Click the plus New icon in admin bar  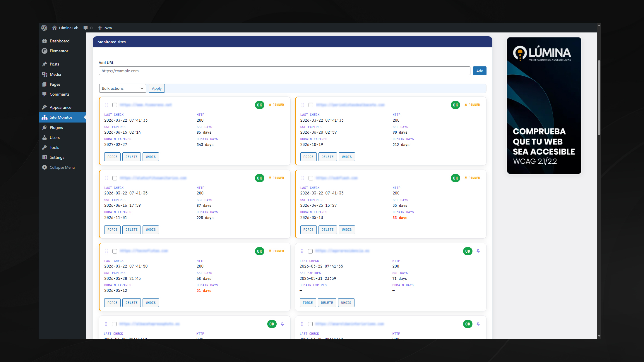100,28
